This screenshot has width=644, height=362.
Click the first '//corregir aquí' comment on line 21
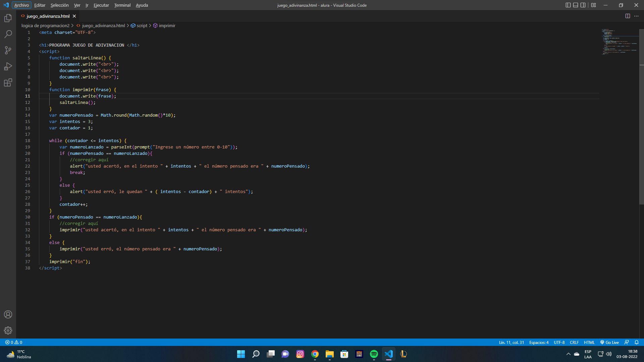point(89,160)
